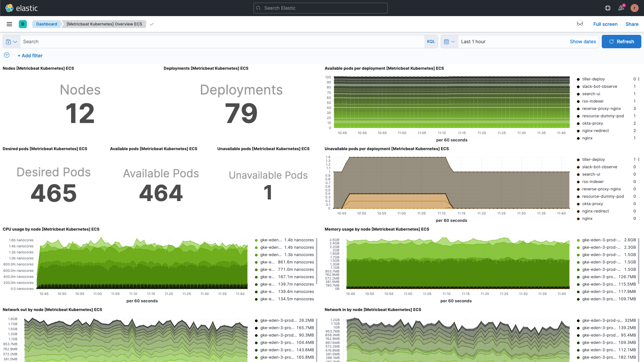Focus the KQL query search field
644x362 pixels.
(222, 42)
